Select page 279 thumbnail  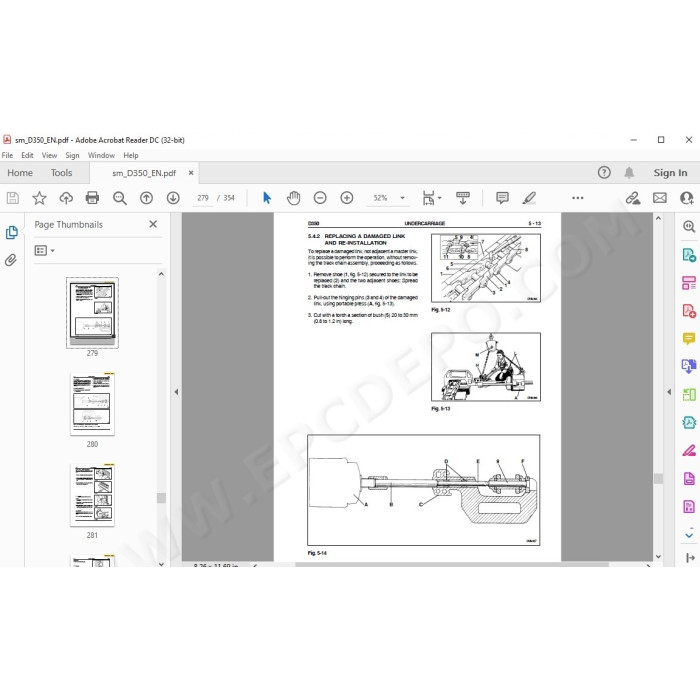click(x=92, y=312)
